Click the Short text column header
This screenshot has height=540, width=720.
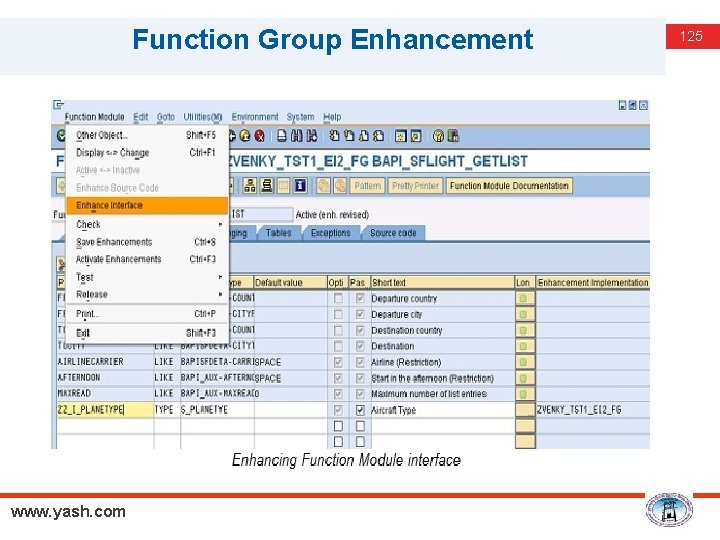[x=442, y=282]
